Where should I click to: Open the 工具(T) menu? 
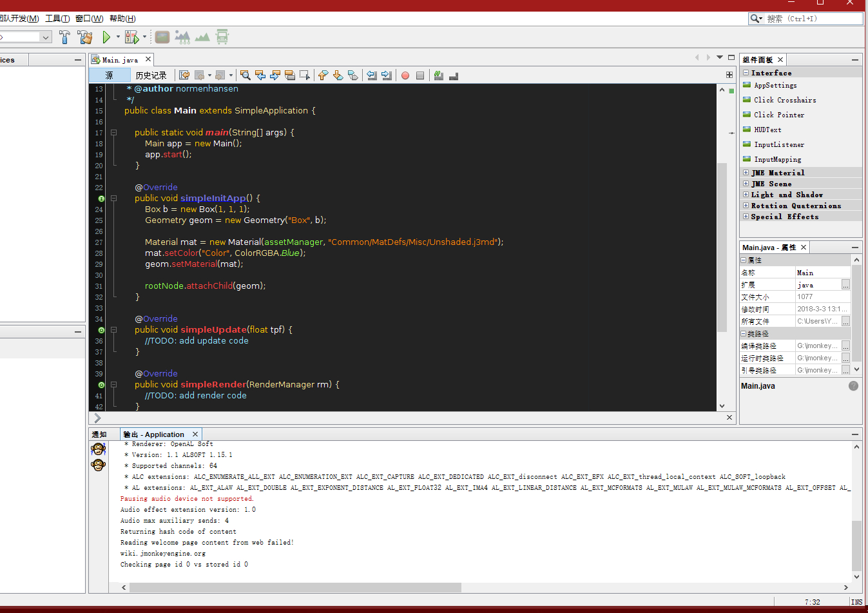(57, 18)
